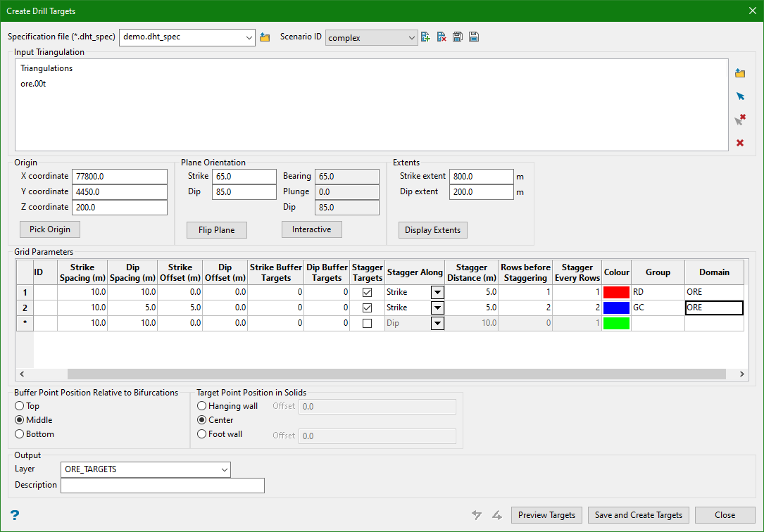The height and width of the screenshot is (532, 764).
Task: Click the delete scenario icon
Action: point(442,37)
